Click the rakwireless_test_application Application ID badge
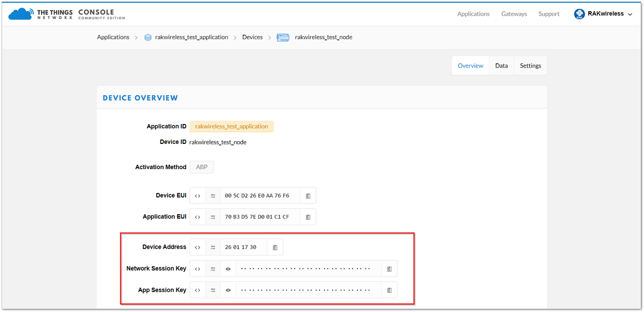Image resolution: width=644 pixels, height=312 pixels. tap(232, 126)
